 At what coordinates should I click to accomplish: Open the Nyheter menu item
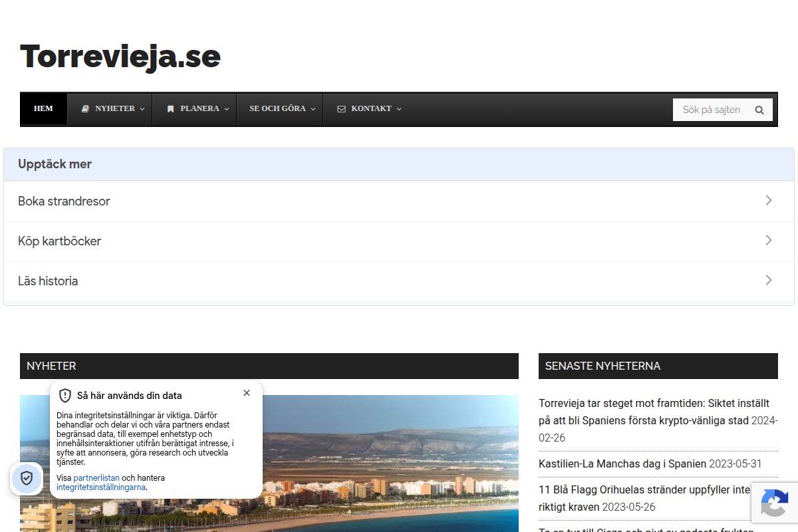tap(110, 108)
